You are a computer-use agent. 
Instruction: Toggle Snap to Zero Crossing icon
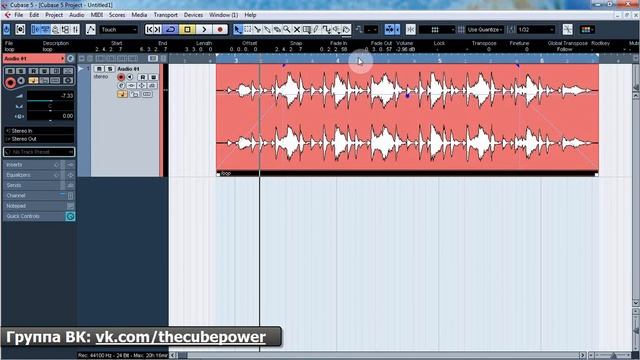pyautogui.click(x=567, y=29)
